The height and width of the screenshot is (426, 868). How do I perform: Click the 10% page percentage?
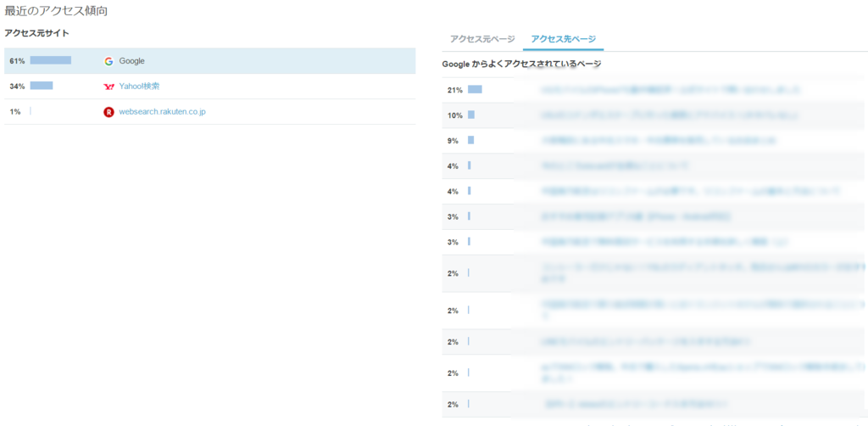pos(455,115)
